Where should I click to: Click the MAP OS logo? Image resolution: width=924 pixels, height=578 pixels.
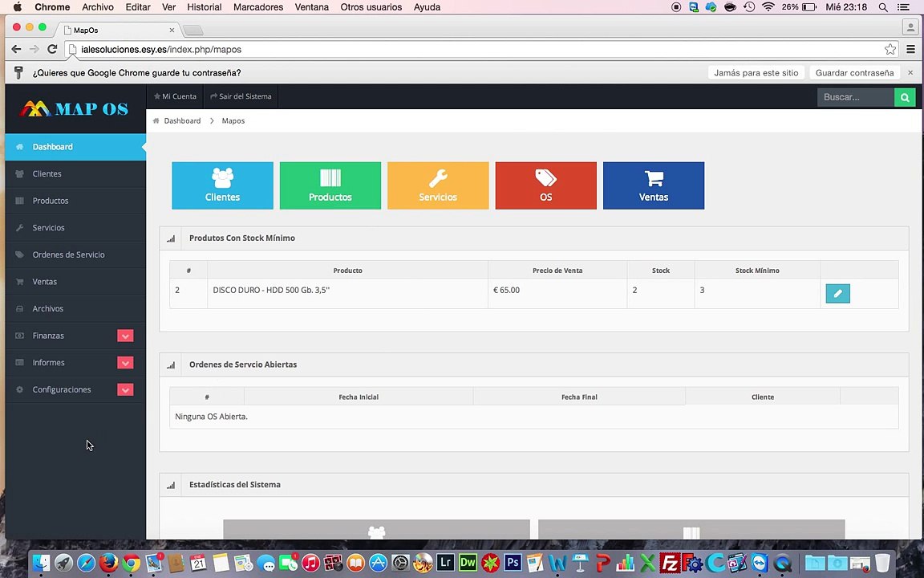point(75,108)
